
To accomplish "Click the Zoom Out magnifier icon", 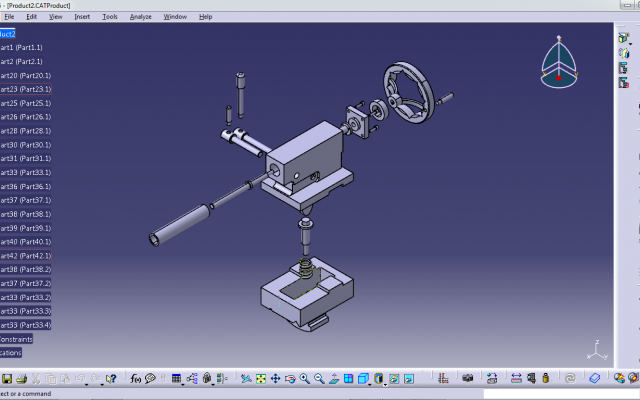I will 319,379.
